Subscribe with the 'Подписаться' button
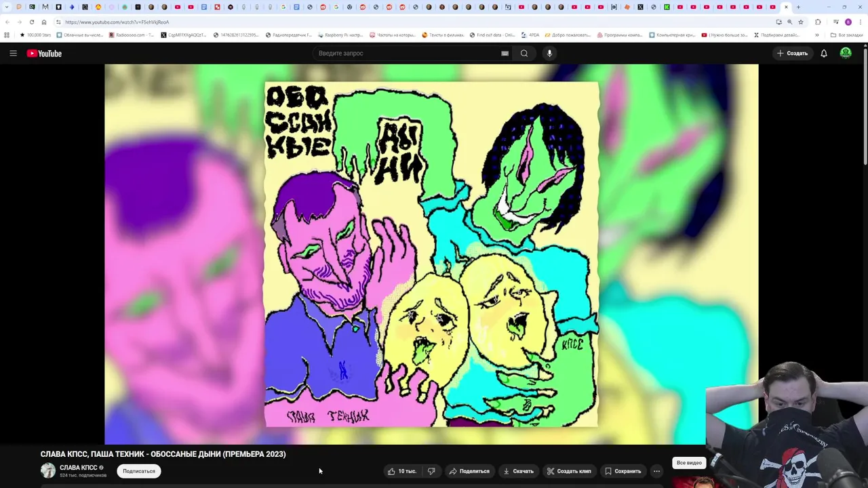The height and width of the screenshot is (488, 868). tap(139, 471)
